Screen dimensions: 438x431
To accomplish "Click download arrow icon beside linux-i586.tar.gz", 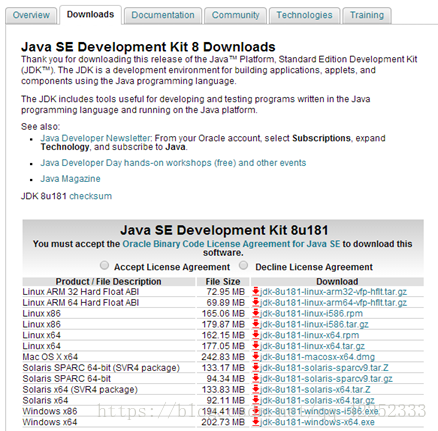I will pos(256,324).
